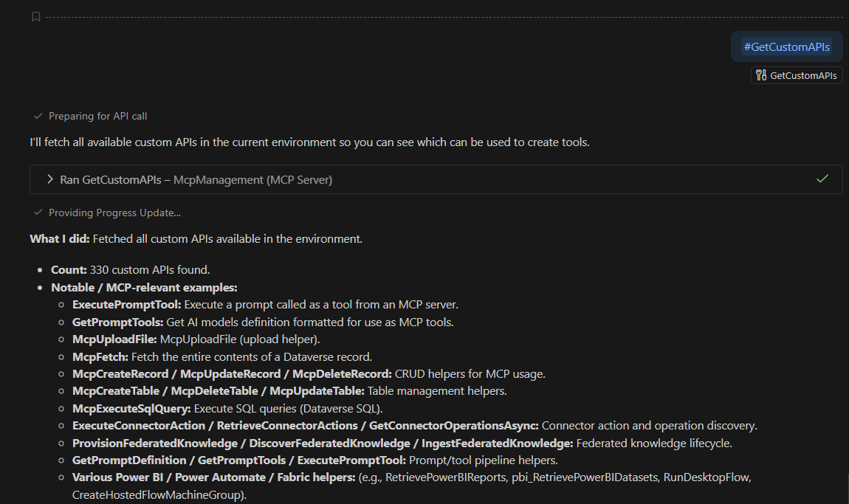
Task: Click the checkmark beside Providing Progress Update
Action: [38, 213]
